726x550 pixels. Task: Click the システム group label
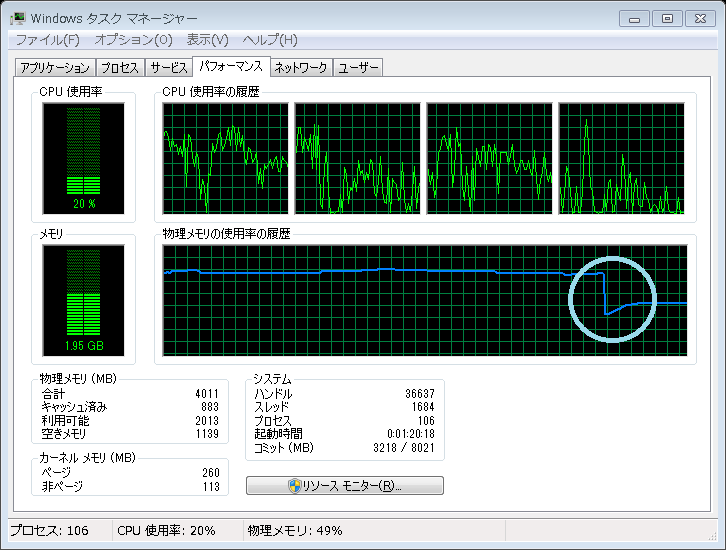point(272,379)
